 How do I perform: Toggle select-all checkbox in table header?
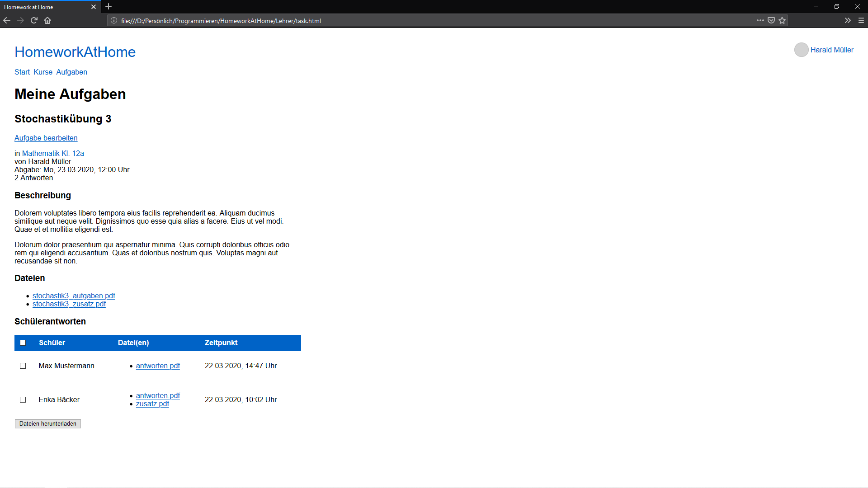pyautogui.click(x=23, y=343)
